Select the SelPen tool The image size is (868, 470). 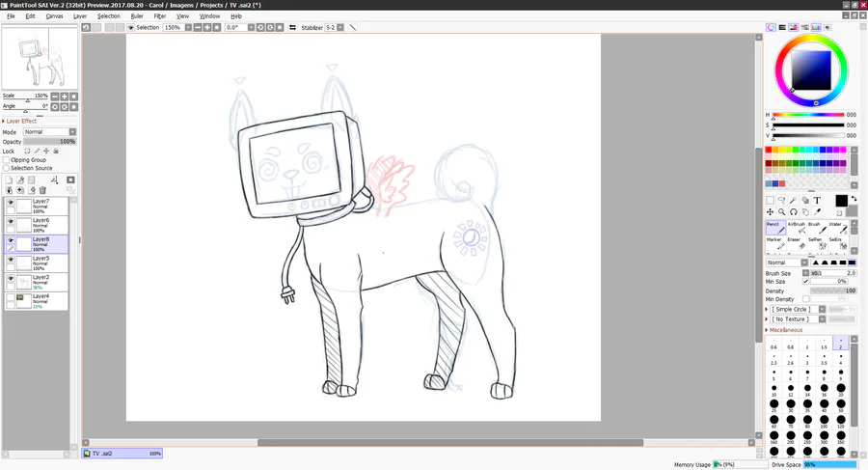[x=817, y=243]
